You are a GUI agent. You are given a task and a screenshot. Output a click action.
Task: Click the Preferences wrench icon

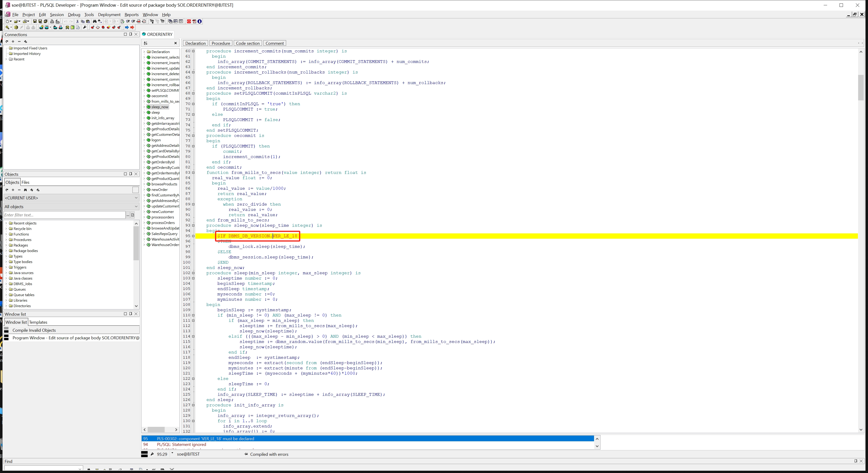pos(85,27)
